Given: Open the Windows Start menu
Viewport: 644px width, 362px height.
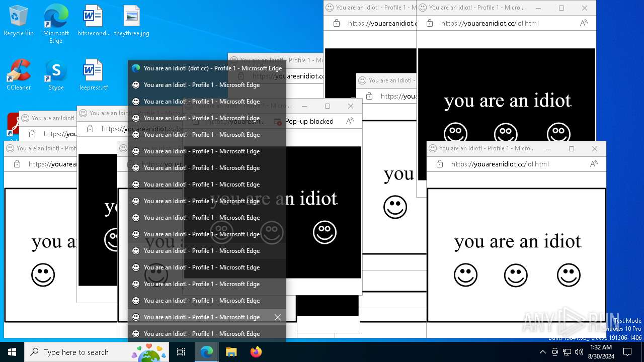Looking at the screenshot, I should (12, 352).
